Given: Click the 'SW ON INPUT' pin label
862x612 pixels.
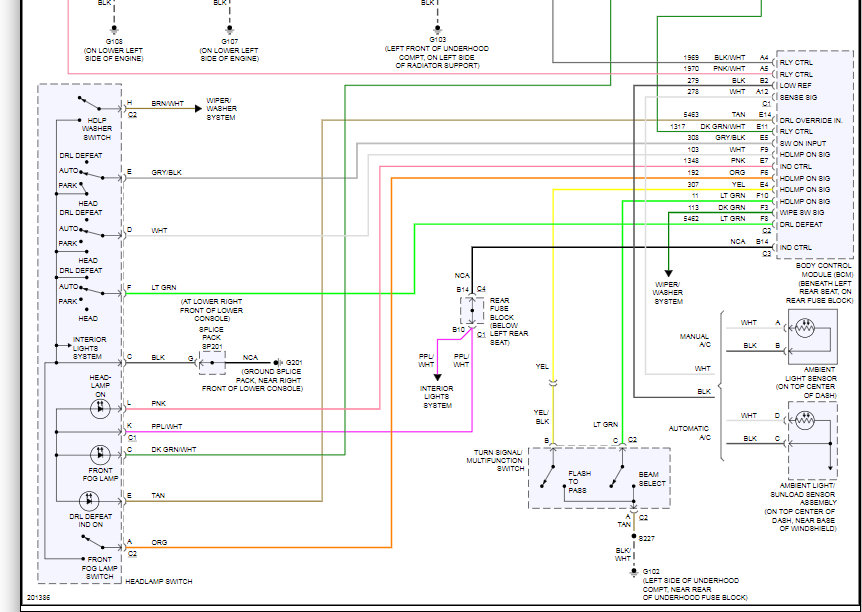Looking at the screenshot, I should (803, 144).
